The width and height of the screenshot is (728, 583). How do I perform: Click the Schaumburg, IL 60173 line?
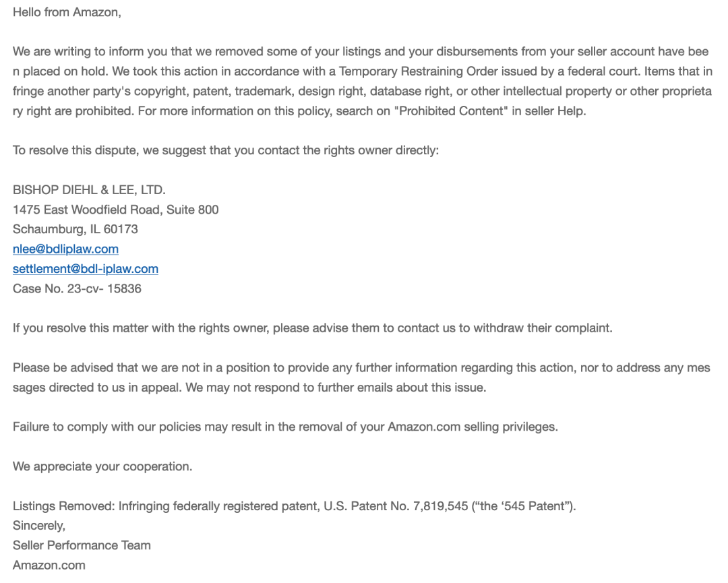click(75, 229)
